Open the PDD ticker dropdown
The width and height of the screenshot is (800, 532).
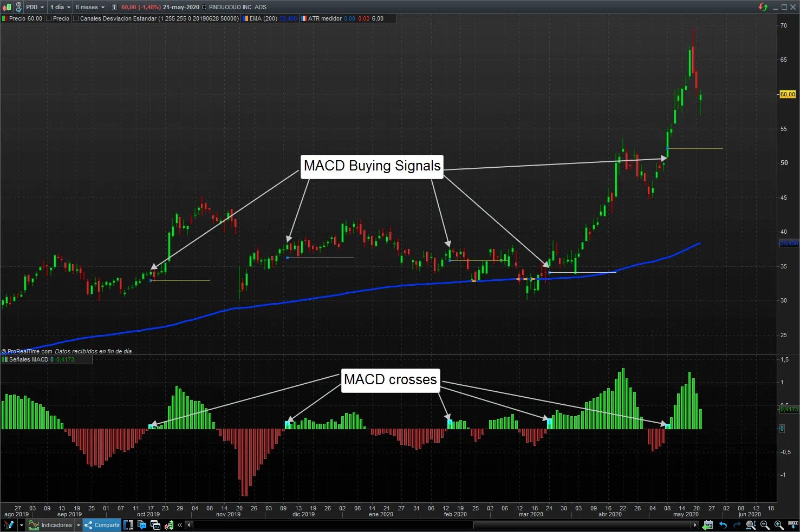pos(35,7)
